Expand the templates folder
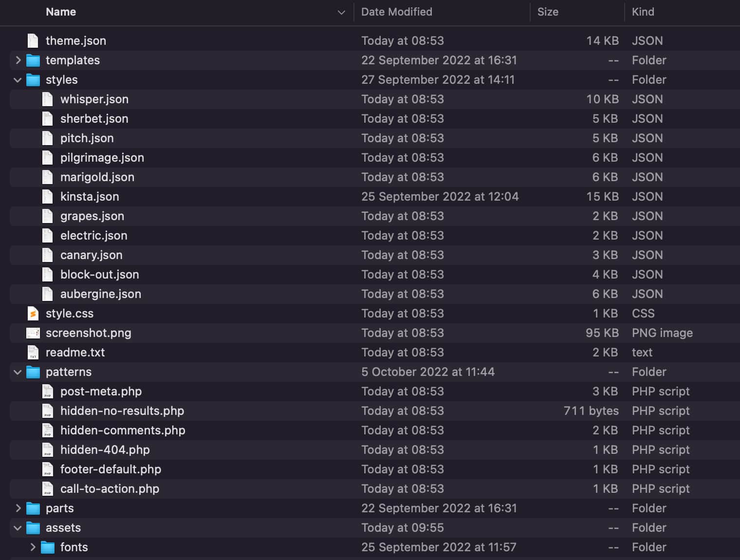The width and height of the screenshot is (740, 560). [18, 60]
